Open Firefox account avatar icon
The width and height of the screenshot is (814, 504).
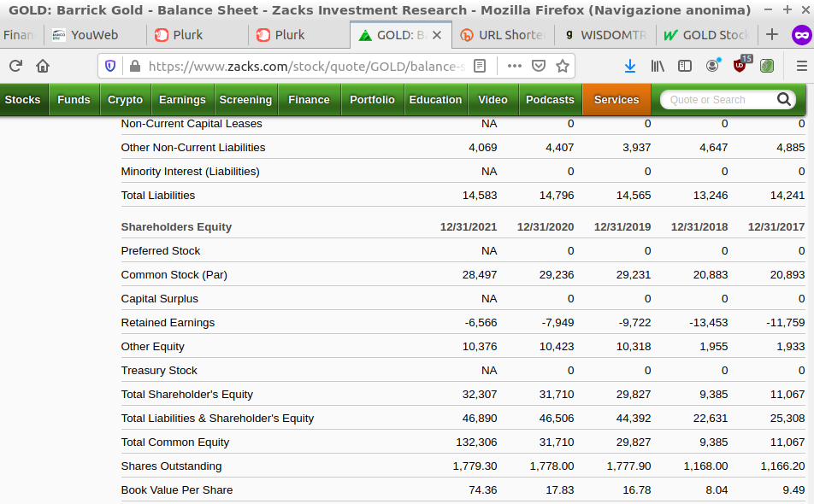(712, 65)
